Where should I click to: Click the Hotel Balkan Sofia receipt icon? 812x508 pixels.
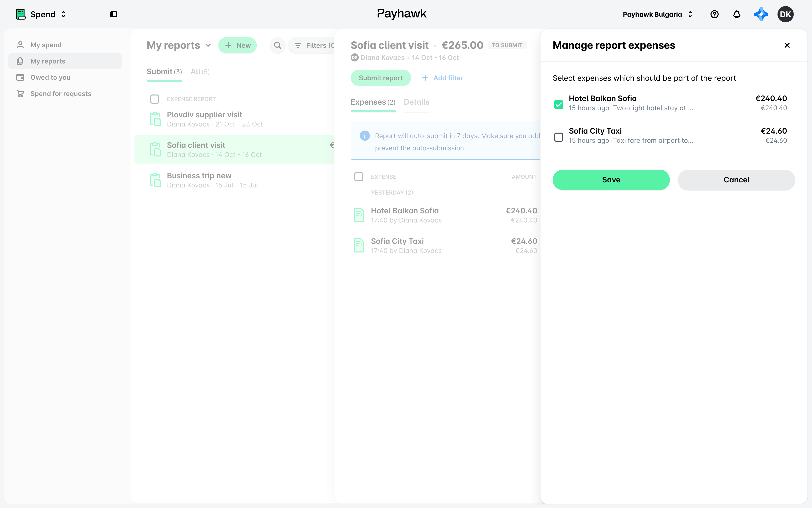tap(359, 215)
